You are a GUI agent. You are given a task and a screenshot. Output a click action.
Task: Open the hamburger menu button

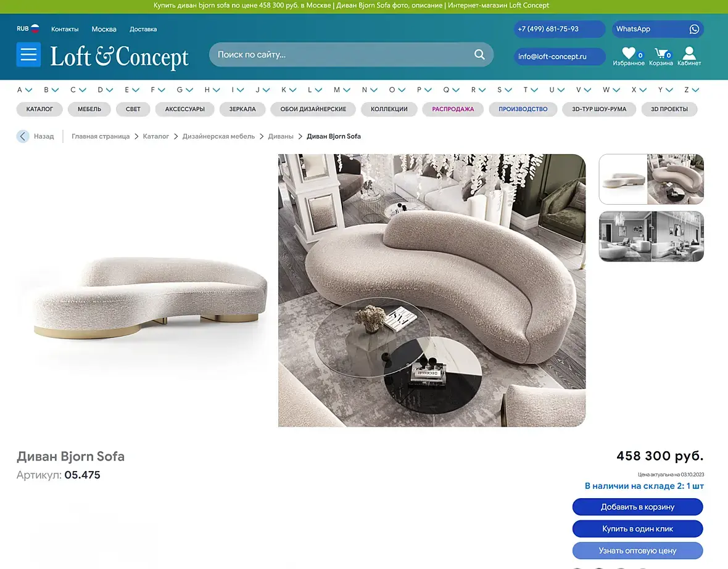click(x=28, y=55)
